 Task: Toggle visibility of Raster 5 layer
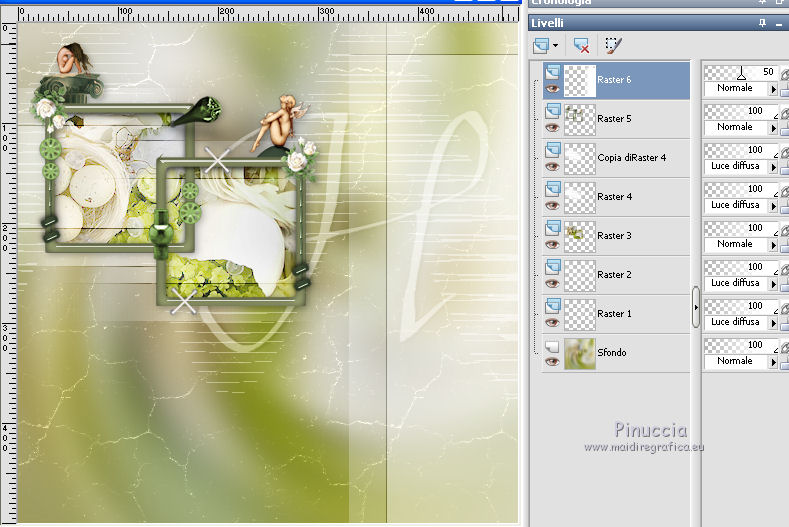coord(553,127)
